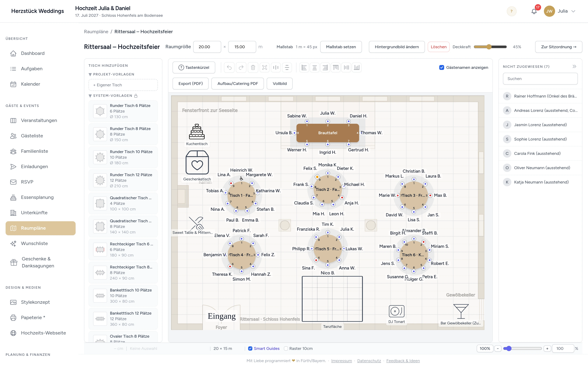Click the Zur Sitzordnung button

click(x=559, y=47)
